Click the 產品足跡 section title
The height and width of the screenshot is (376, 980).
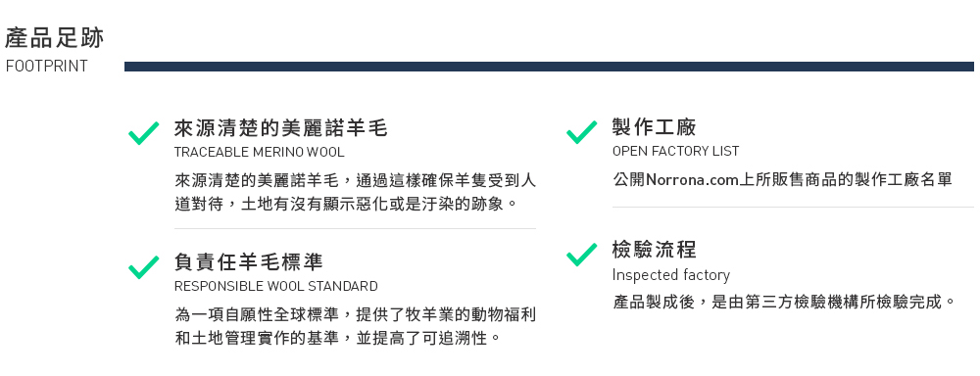coord(54,37)
